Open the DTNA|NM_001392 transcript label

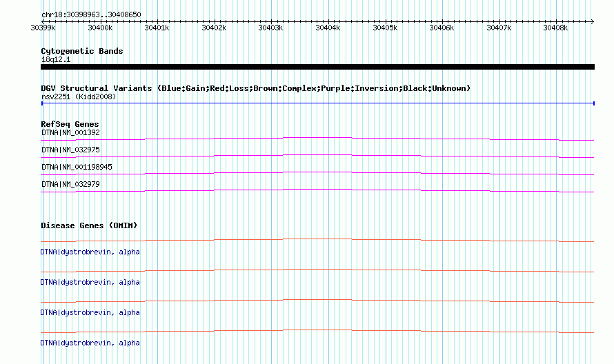70,132
